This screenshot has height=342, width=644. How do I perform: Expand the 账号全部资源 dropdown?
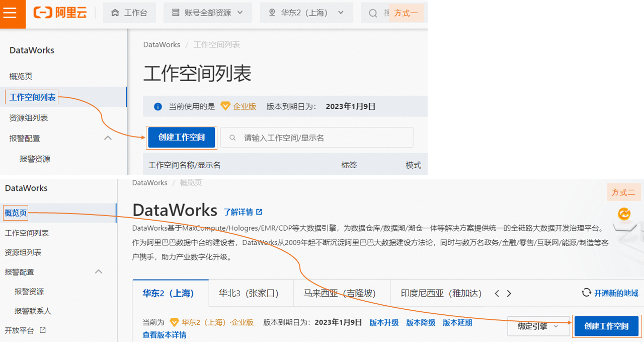[x=208, y=13]
